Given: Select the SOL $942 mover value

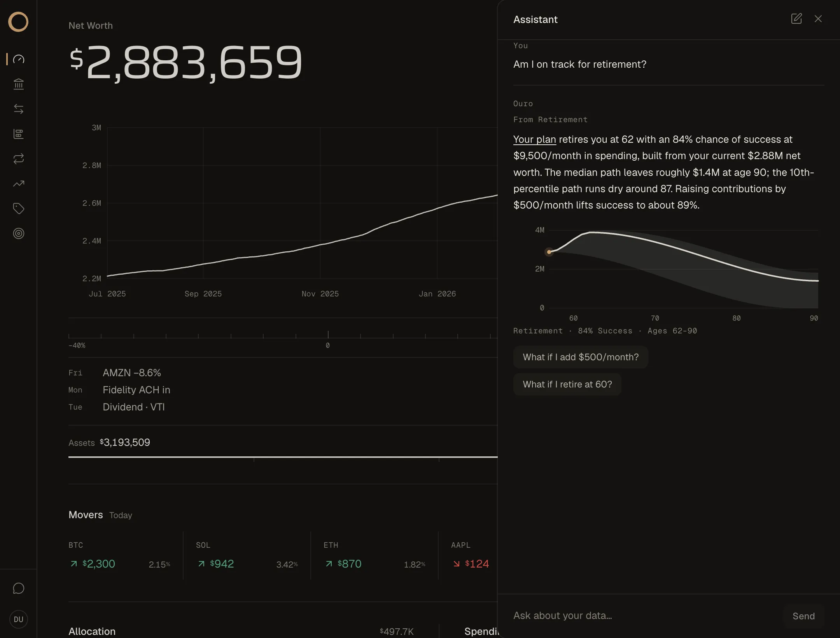Looking at the screenshot, I should [222, 564].
